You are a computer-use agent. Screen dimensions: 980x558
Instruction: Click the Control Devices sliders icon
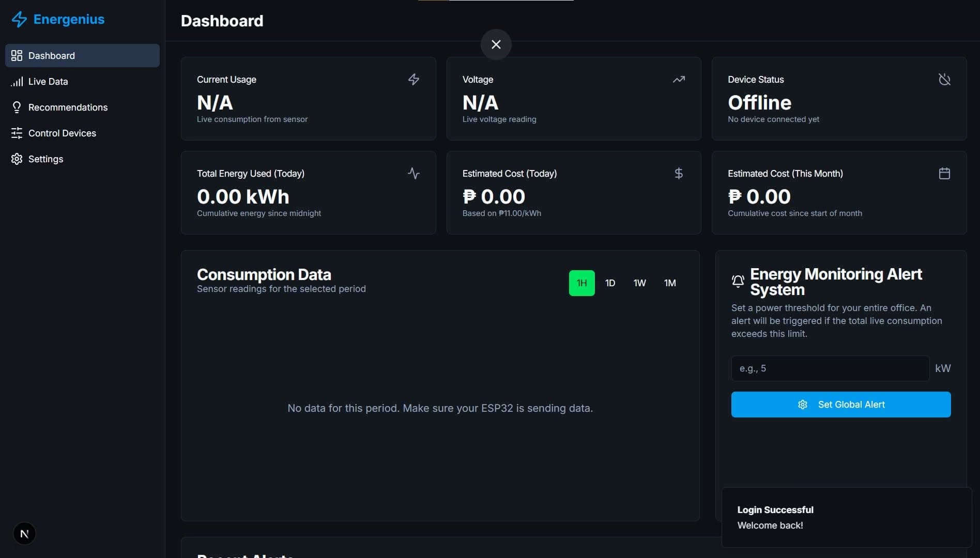(17, 133)
